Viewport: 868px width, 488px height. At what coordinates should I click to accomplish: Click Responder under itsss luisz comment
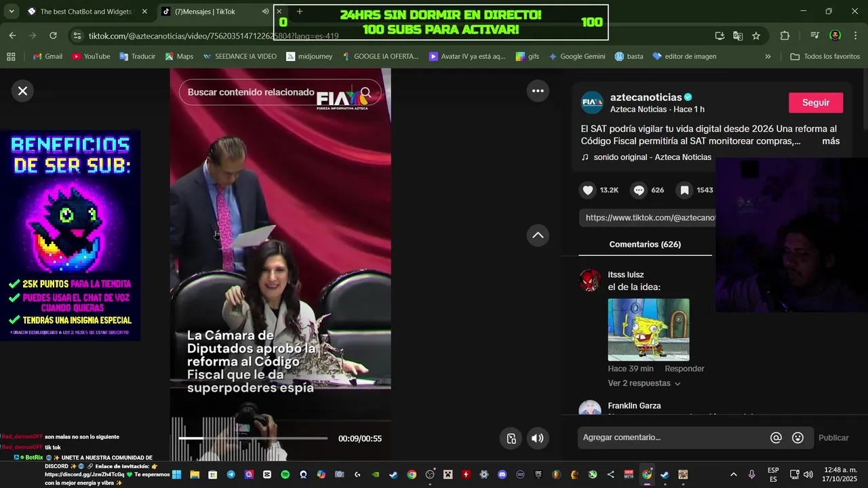[x=684, y=369]
